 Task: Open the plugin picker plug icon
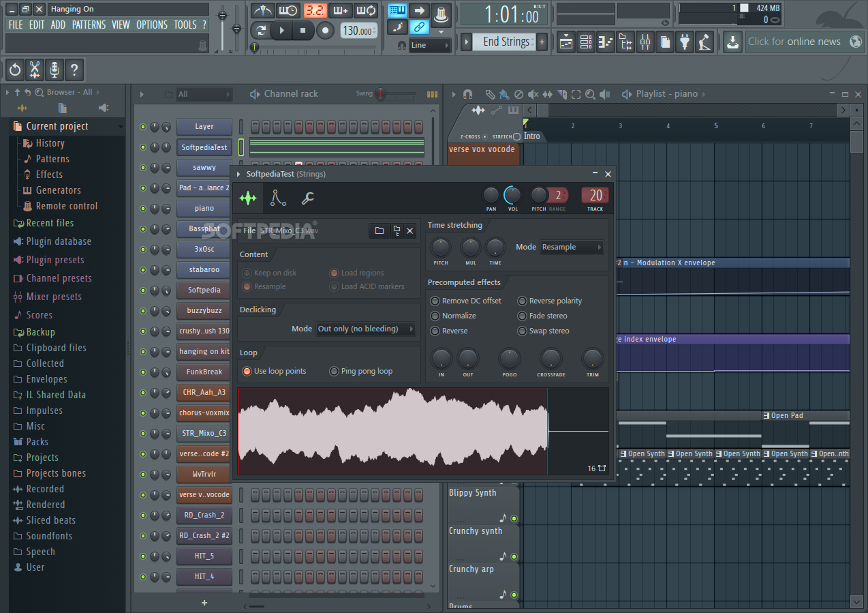click(685, 42)
